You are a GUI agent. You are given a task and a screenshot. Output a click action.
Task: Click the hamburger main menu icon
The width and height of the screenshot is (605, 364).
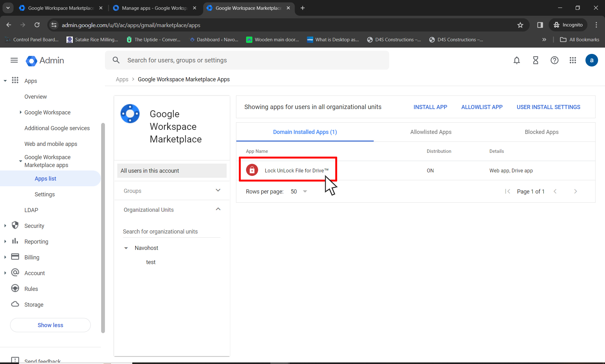pyautogui.click(x=14, y=60)
